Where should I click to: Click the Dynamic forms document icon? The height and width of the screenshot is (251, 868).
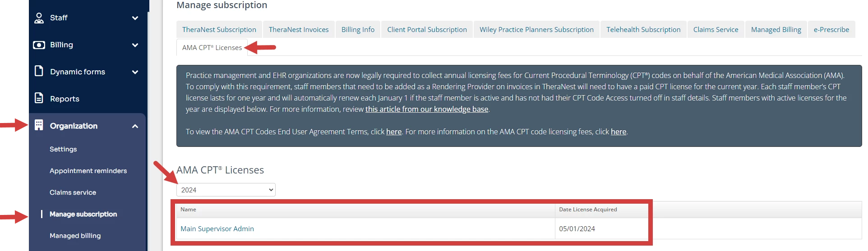[39, 71]
